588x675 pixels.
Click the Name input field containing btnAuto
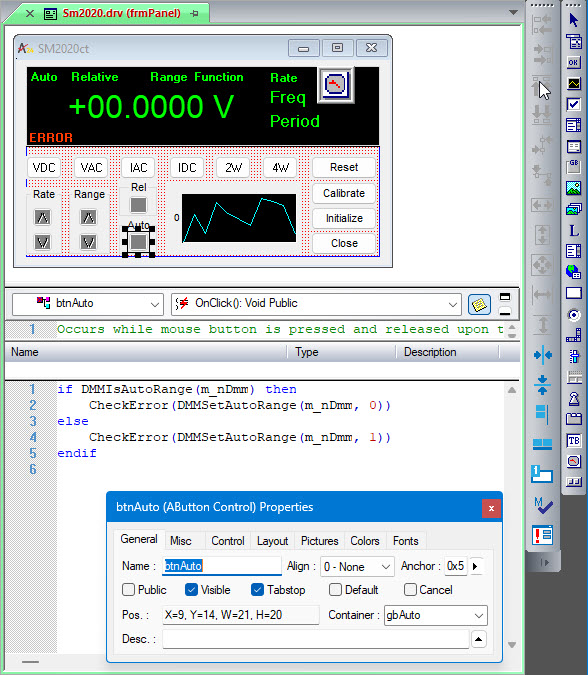(222, 566)
